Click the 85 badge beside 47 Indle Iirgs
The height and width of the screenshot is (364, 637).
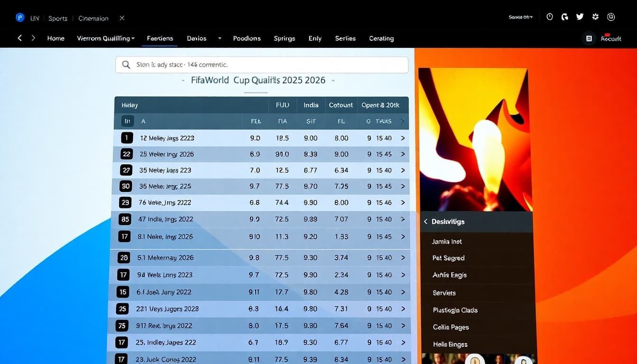(x=126, y=219)
